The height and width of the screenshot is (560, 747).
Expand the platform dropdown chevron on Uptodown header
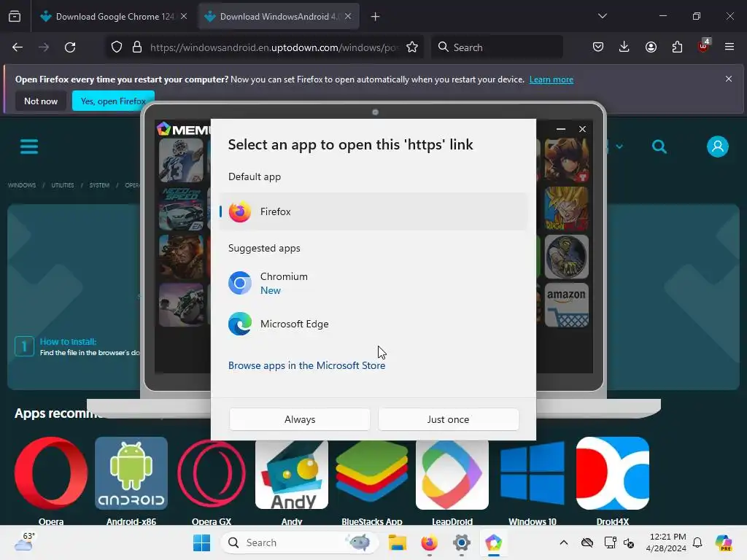click(x=619, y=147)
